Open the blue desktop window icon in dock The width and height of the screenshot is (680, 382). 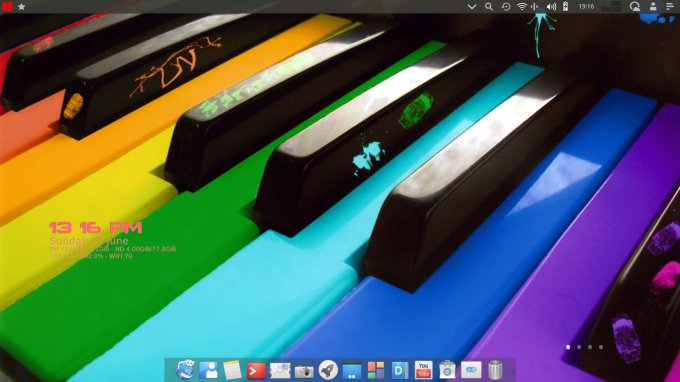tap(352, 371)
